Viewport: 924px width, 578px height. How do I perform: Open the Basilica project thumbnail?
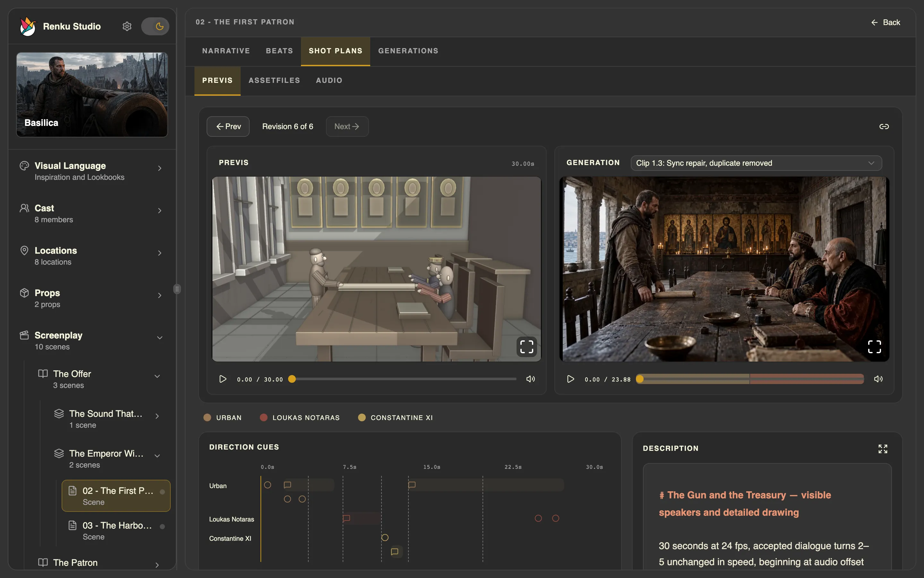coord(92,95)
